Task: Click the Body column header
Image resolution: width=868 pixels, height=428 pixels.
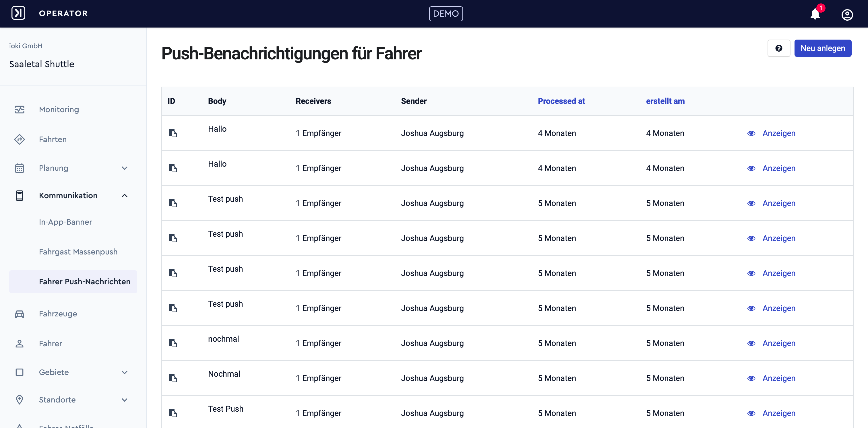Action: (x=217, y=101)
